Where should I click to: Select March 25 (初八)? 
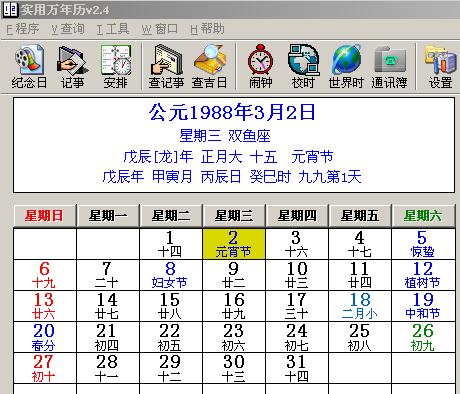click(x=360, y=337)
